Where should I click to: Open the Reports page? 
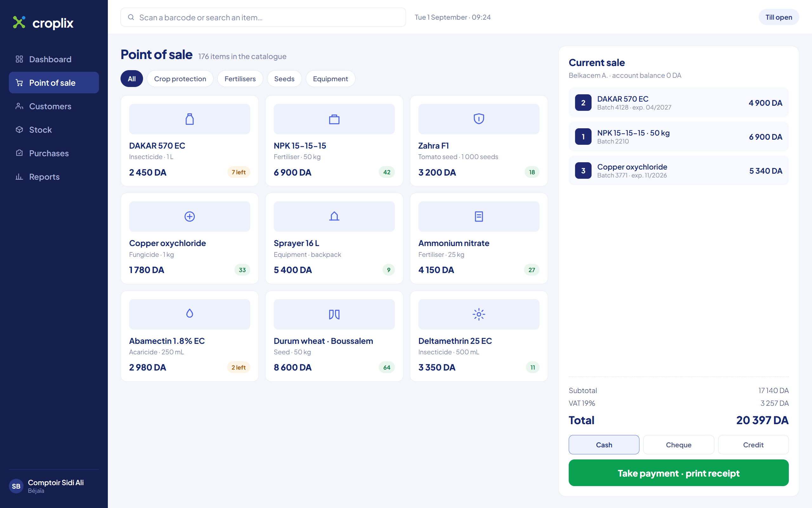54,177
